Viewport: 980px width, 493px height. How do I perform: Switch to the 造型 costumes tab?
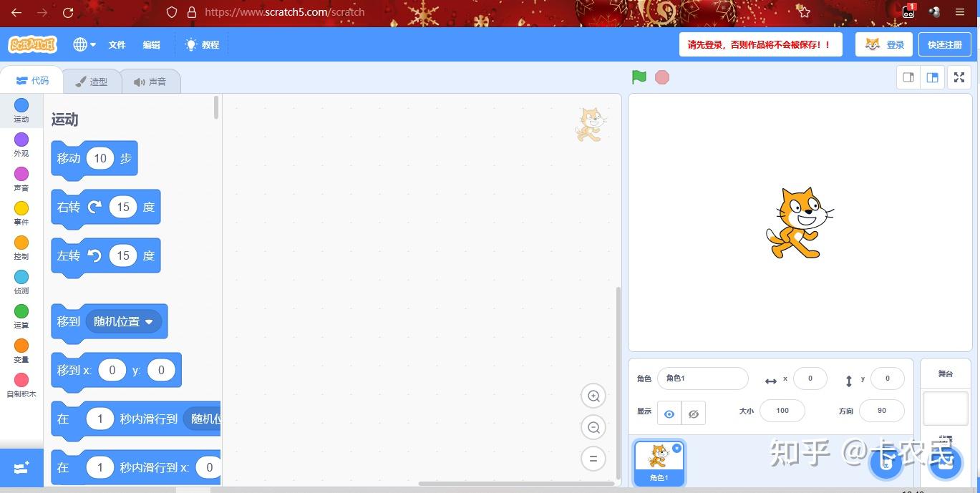[x=92, y=82]
